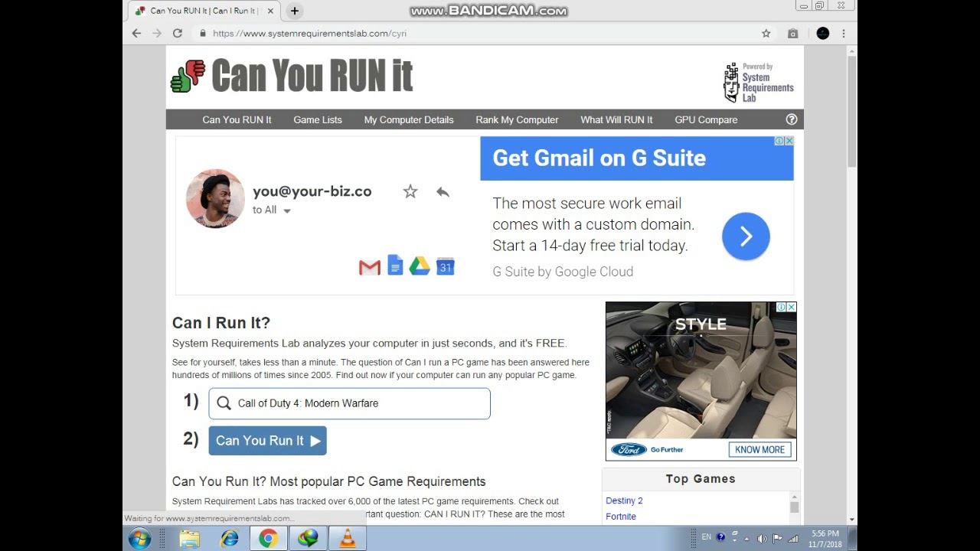Click the browser Forward arrow
The width and height of the screenshot is (980, 551).
(157, 34)
